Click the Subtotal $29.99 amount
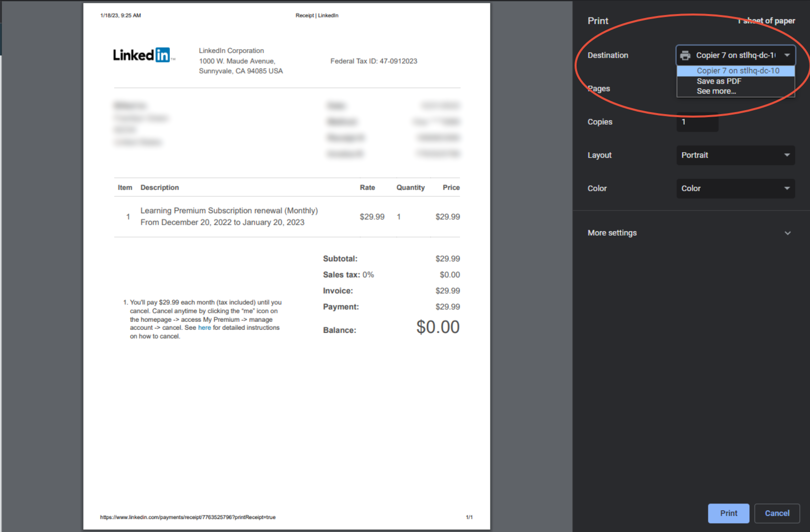810x532 pixels. pos(447,259)
